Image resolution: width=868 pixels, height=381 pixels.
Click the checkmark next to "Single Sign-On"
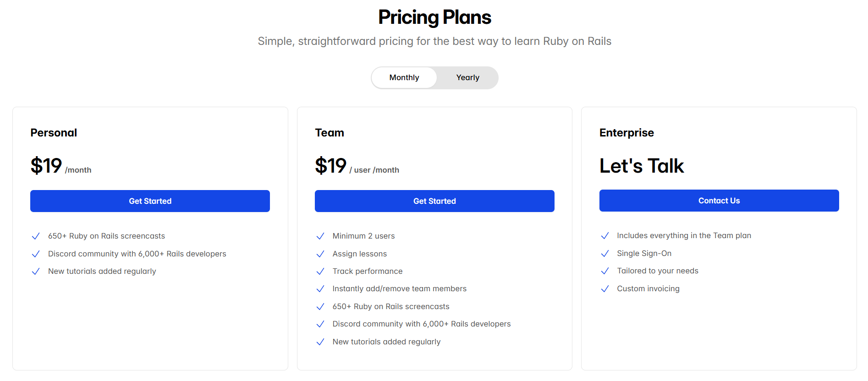tap(604, 253)
